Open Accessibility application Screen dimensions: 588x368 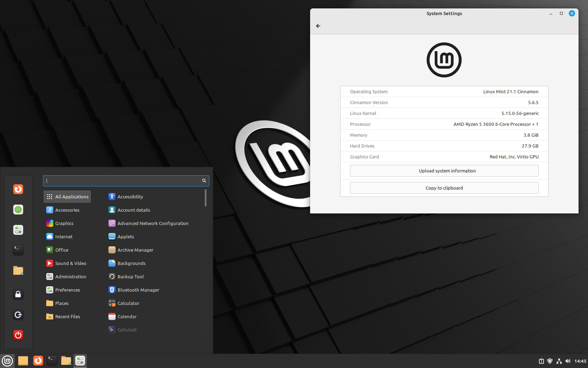click(126, 197)
